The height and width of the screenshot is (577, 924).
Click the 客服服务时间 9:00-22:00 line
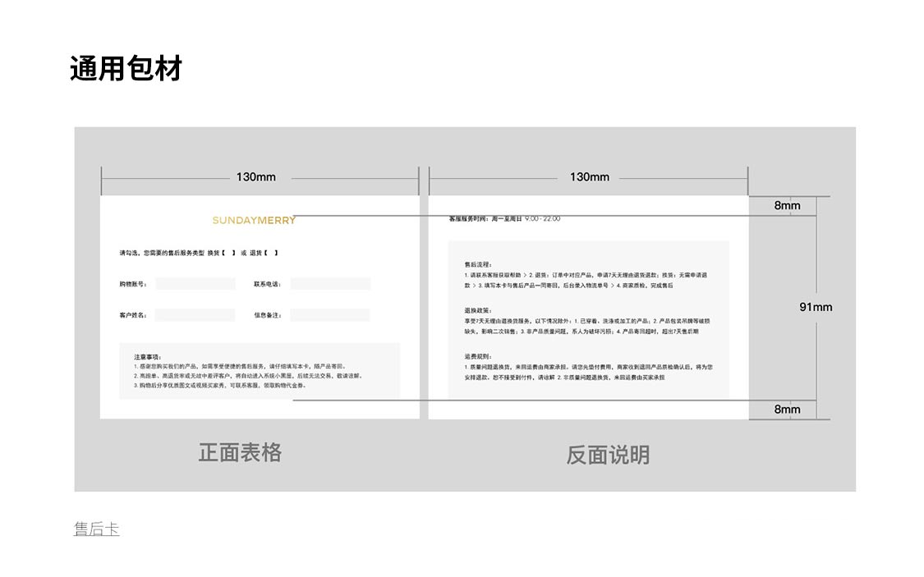tap(504, 219)
